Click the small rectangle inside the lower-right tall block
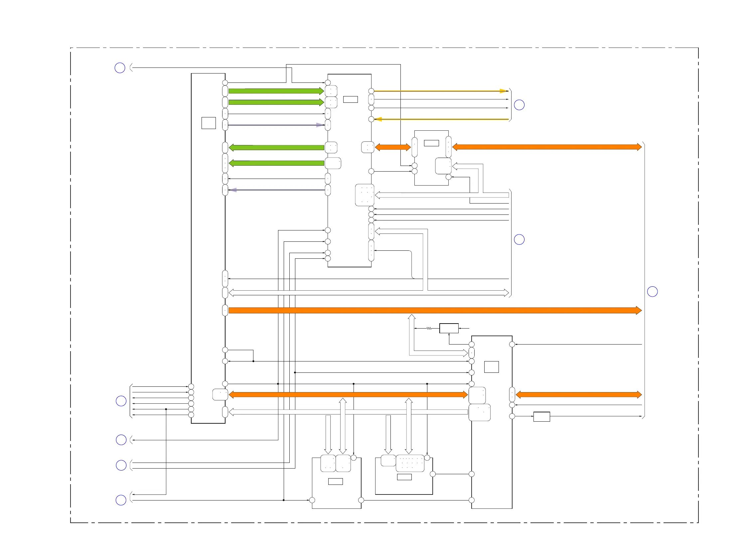745x560 pixels. (x=491, y=367)
